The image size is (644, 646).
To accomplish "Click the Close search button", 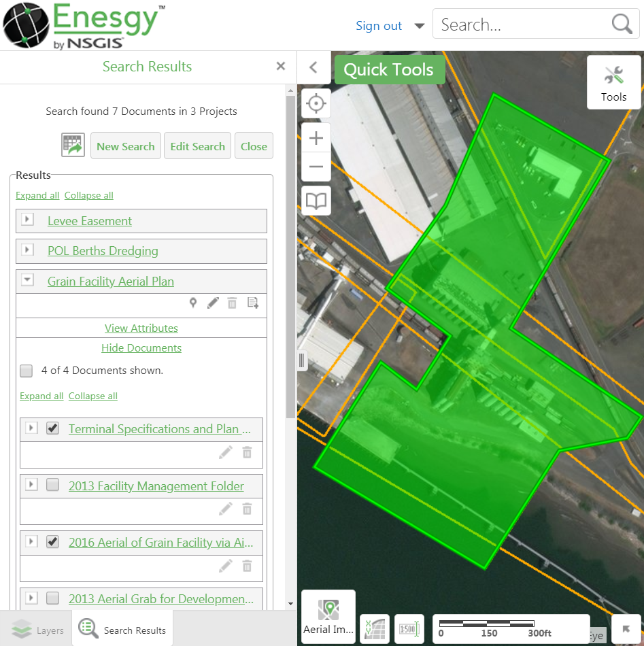I will coord(254,146).
